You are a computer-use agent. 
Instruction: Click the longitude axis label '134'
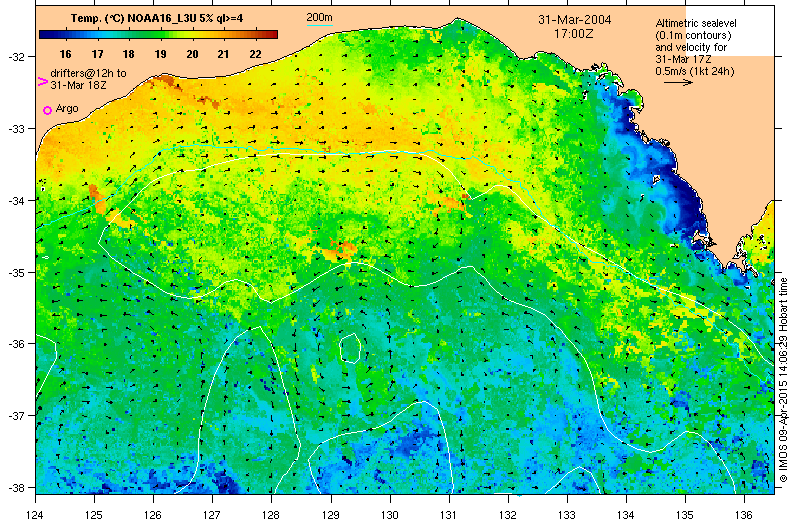tap(626, 514)
